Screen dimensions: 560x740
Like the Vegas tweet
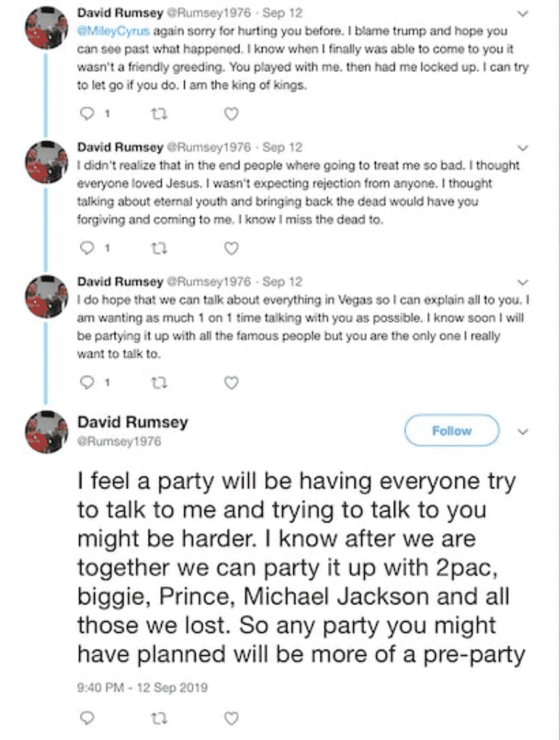tap(231, 382)
